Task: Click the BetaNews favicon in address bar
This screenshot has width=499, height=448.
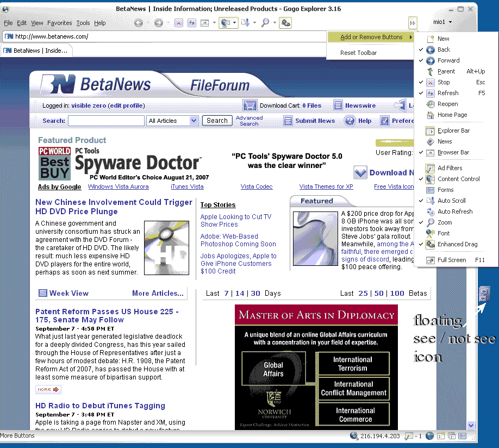Action: pyautogui.click(x=9, y=36)
